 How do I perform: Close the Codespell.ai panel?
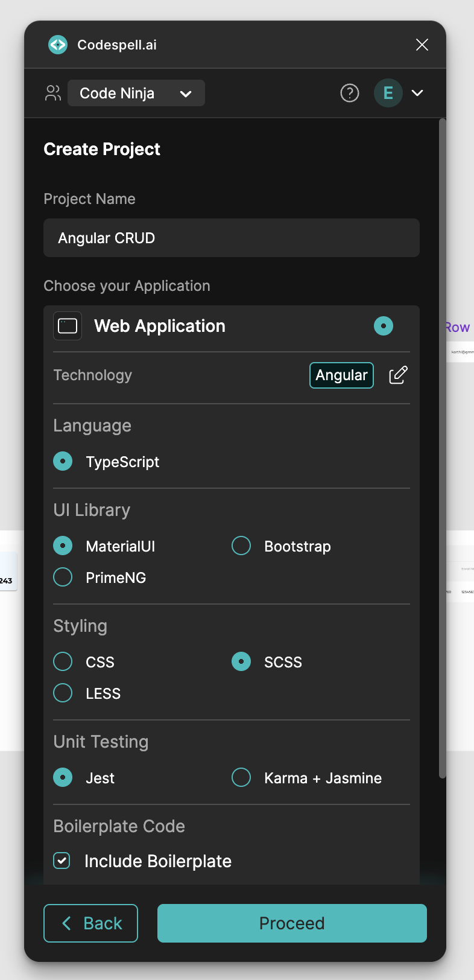click(x=422, y=45)
